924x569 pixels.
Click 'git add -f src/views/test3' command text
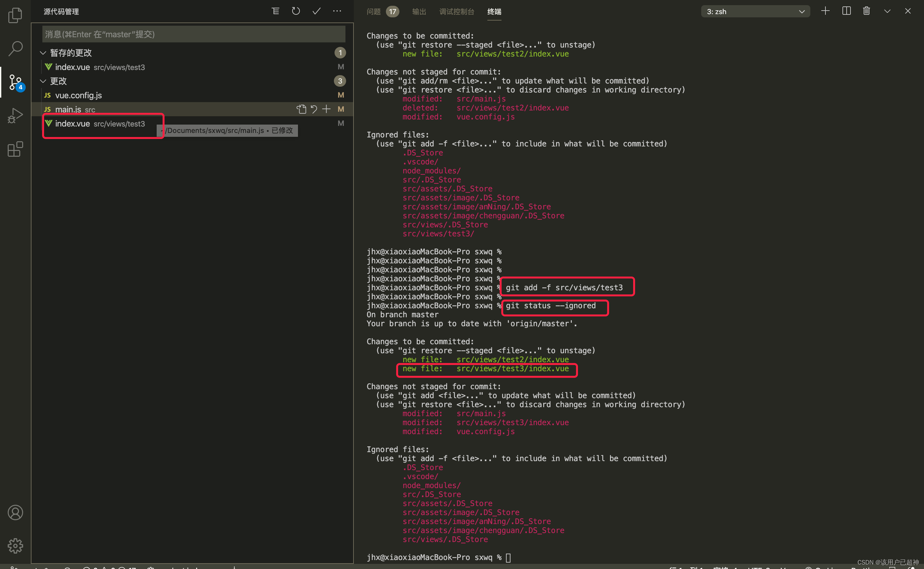click(564, 287)
